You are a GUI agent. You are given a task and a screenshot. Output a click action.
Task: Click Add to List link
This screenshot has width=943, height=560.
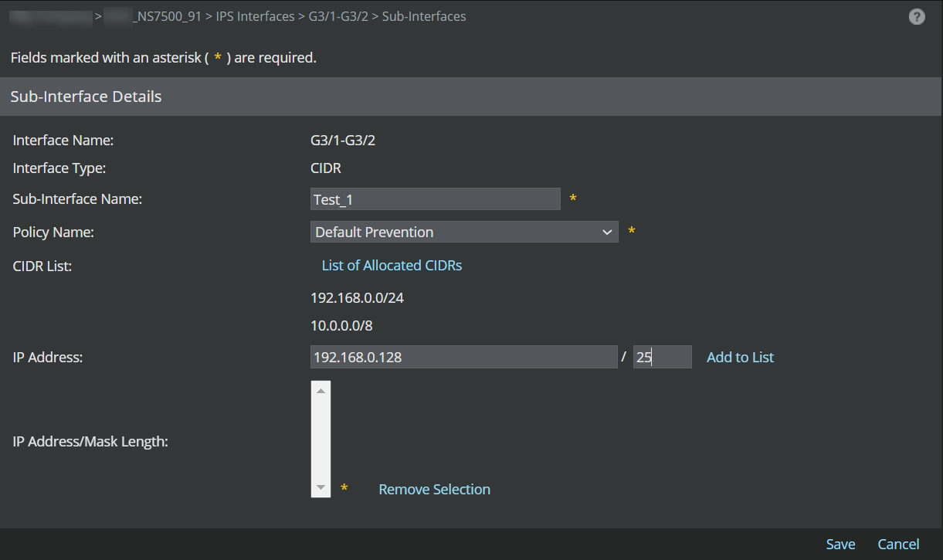(x=740, y=357)
